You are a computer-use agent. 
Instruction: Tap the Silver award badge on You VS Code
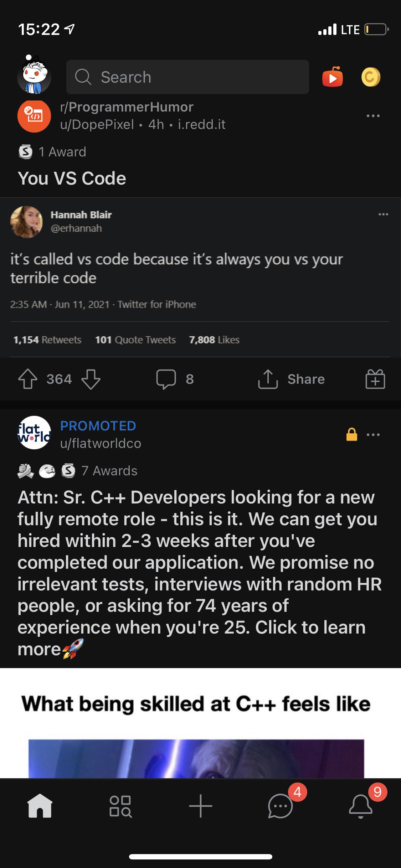click(26, 151)
